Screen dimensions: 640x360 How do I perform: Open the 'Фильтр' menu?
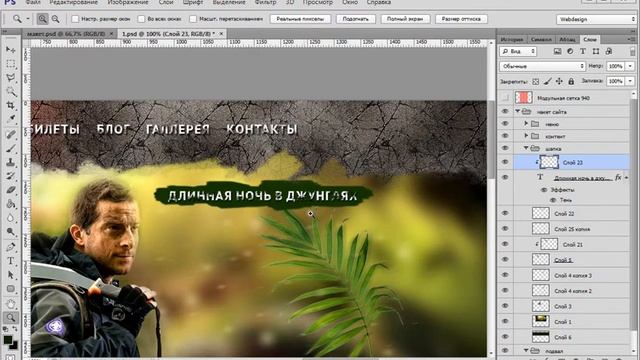pos(265,2)
